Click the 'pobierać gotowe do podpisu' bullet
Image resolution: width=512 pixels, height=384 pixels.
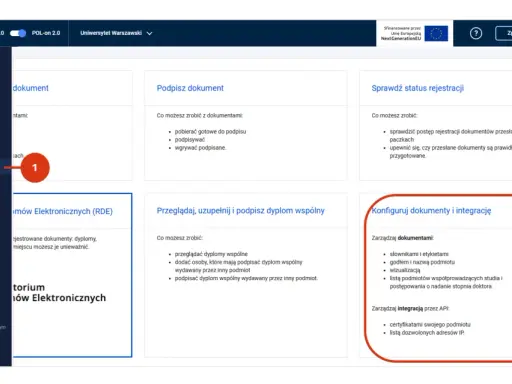point(210,132)
